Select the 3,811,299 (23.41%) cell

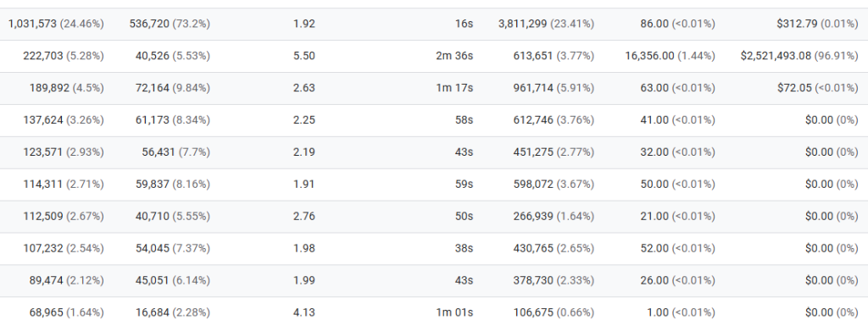(546, 24)
